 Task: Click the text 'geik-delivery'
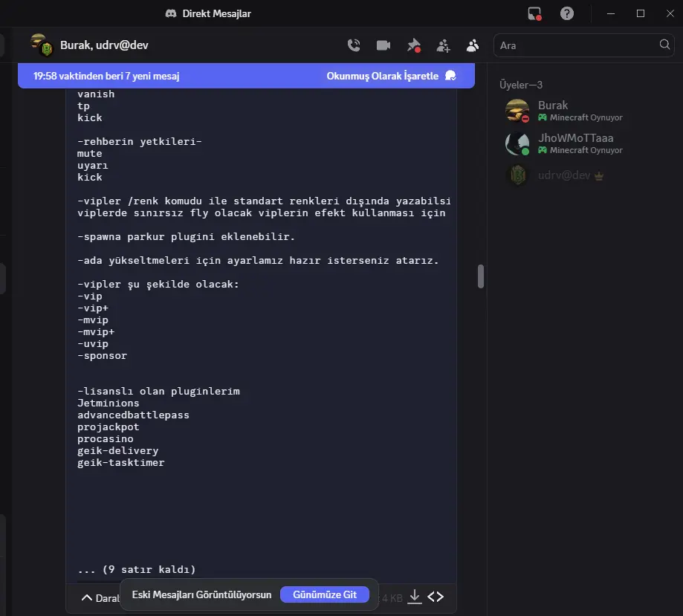click(117, 450)
